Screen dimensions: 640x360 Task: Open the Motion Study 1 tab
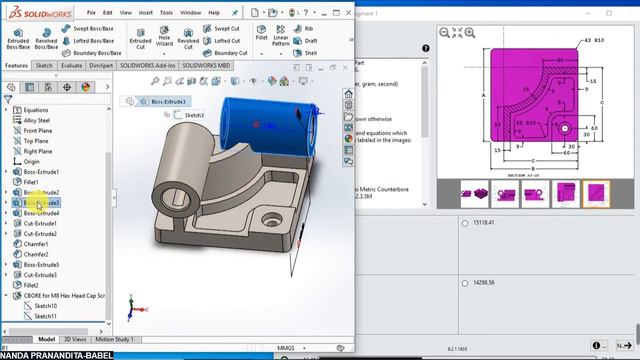point(114,339)
